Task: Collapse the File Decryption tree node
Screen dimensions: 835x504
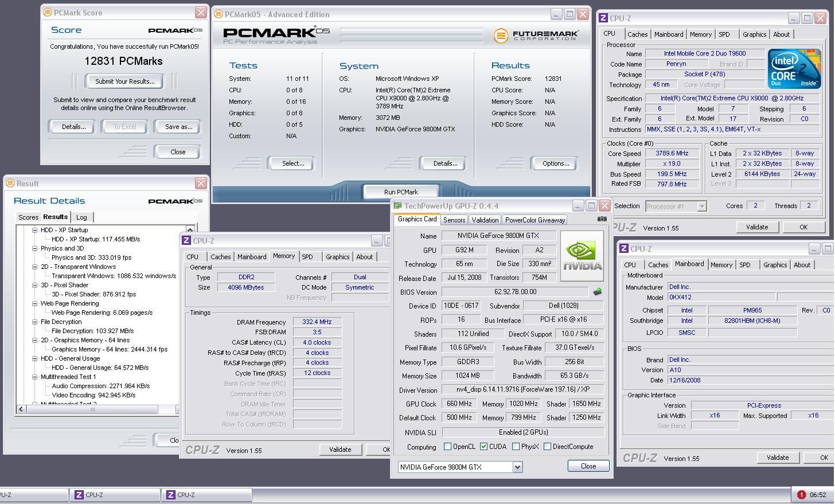Action: (x=34, y=322)
